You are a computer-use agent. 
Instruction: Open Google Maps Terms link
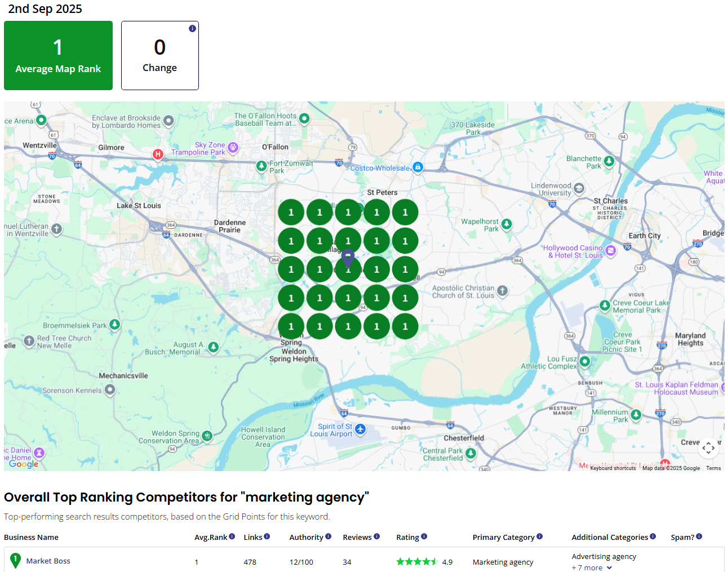713,468
